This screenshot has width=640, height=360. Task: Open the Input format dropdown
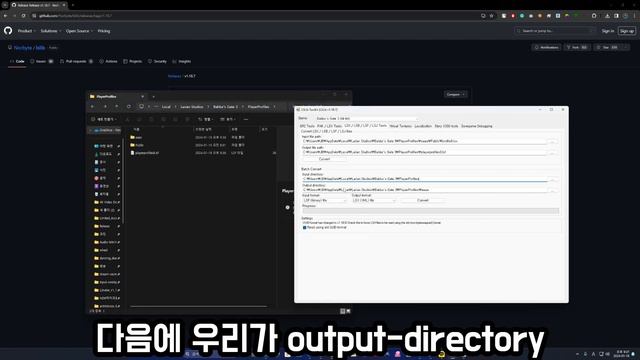[324, 200]
